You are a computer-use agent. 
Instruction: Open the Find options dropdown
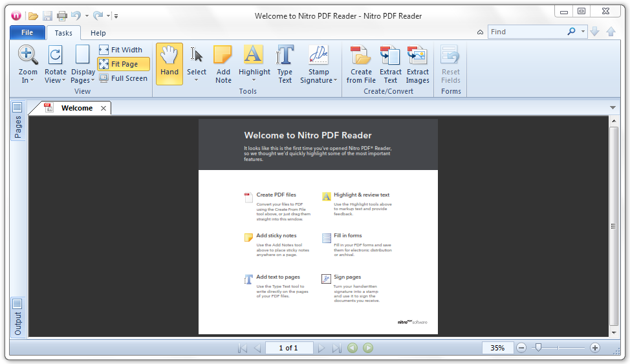(583, 31)
